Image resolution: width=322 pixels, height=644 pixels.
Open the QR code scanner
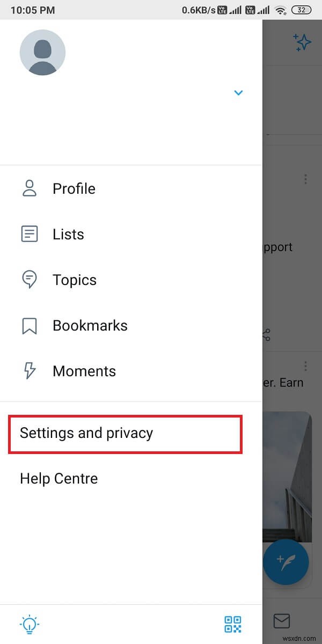pyautogui.click(x=232, y=624)
